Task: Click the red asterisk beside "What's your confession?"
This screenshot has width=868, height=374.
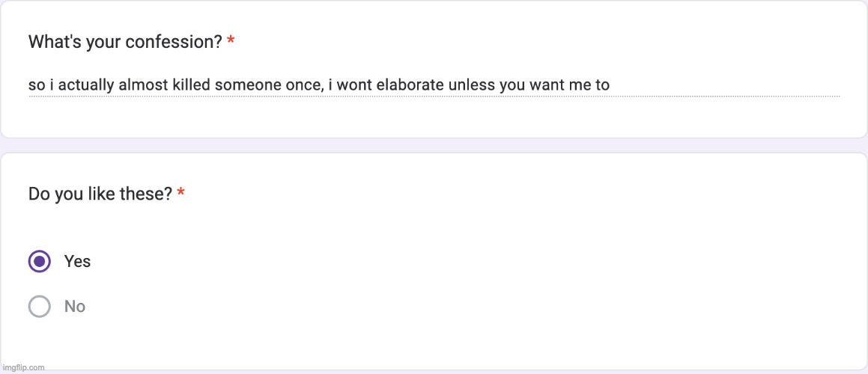Action: coord(231,43)
